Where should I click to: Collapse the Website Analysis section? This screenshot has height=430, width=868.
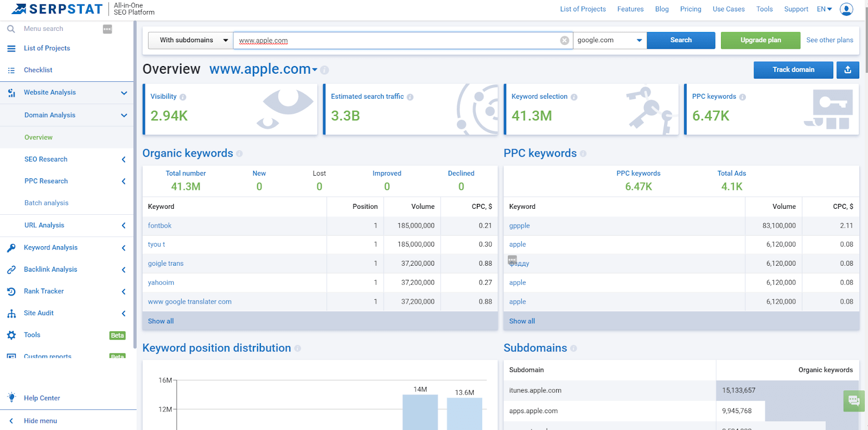pos(124,93)
